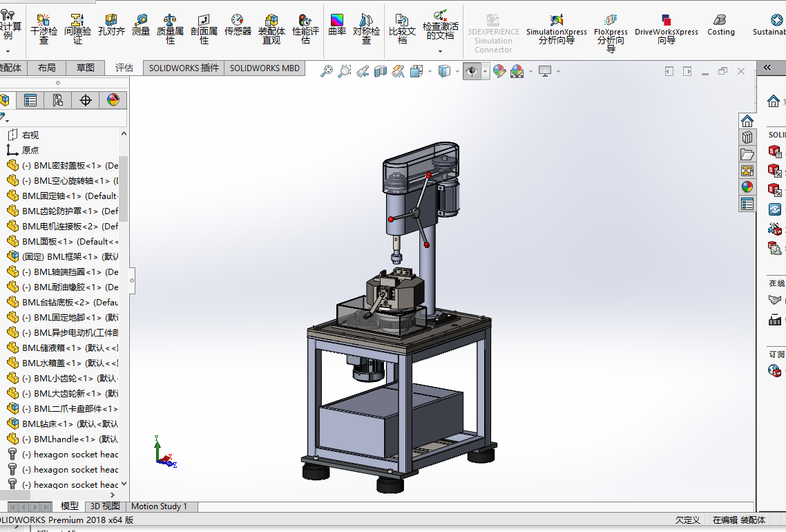Select Zoom to Area tool
This screenshot has height=532, width=786.
click(345, 71)
